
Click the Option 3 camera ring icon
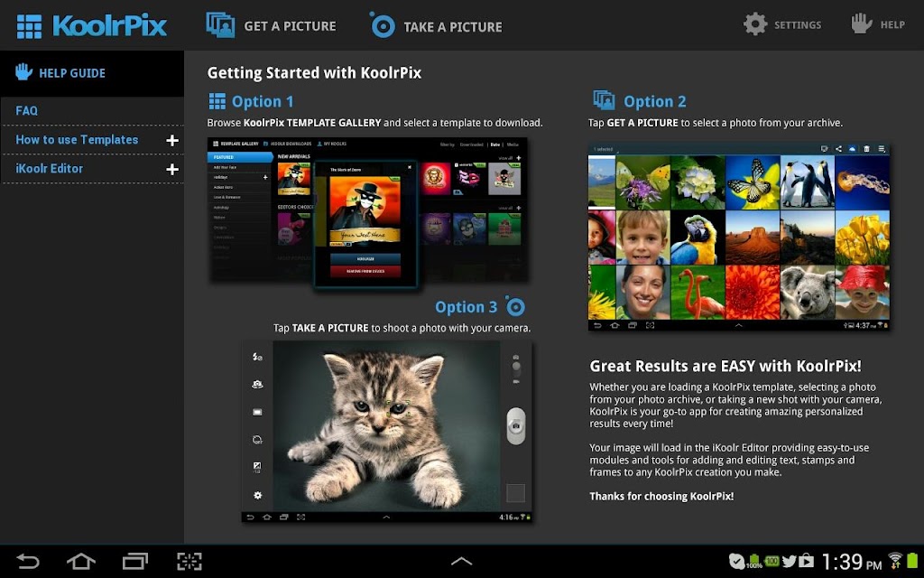coord(515,307)
